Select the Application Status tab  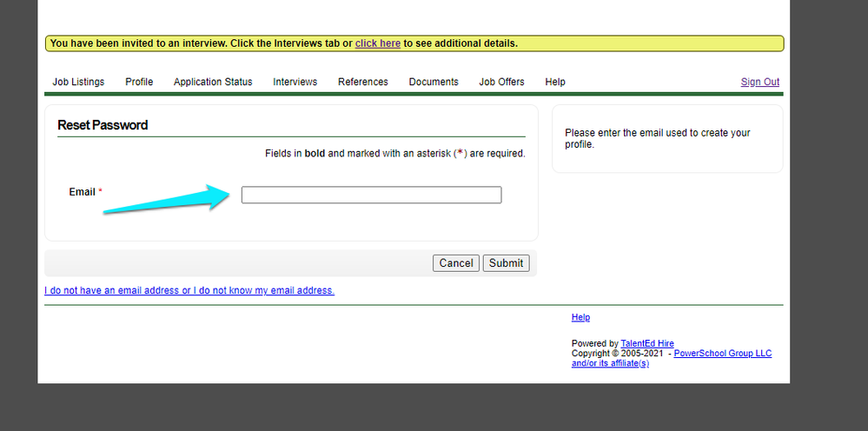(213, 82)
